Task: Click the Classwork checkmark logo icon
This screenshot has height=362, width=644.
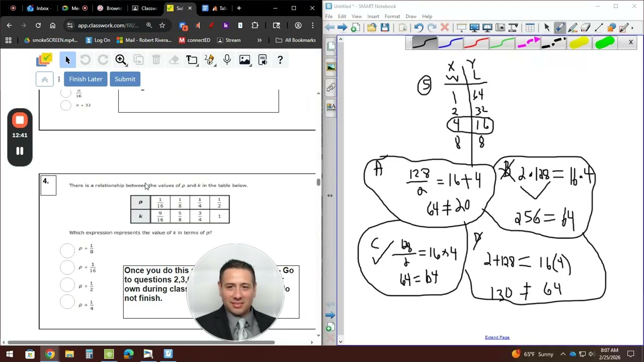Action: tap(44, 60)
